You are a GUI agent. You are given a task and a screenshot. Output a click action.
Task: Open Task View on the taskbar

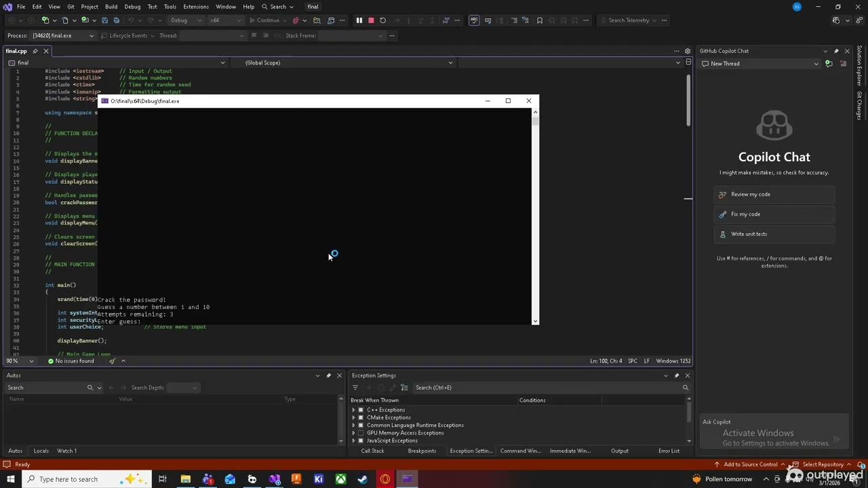pyautogui.click(x=163, y=479)
